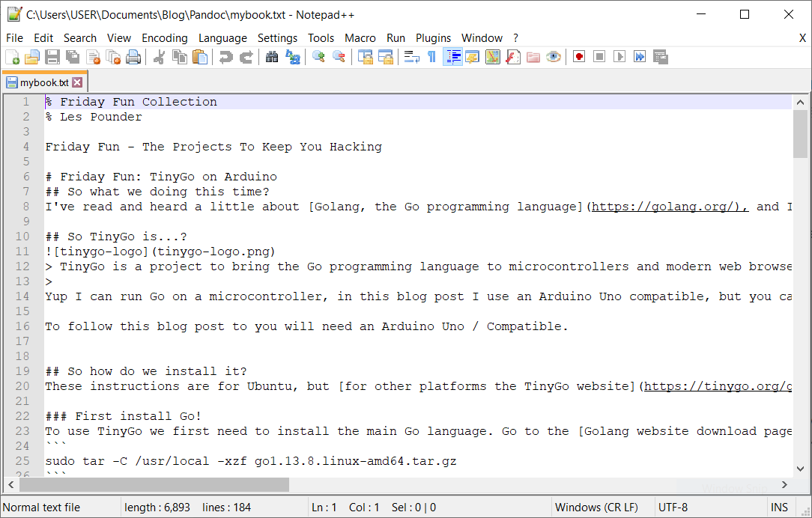Open the Encoding menu

click(165, 37)
